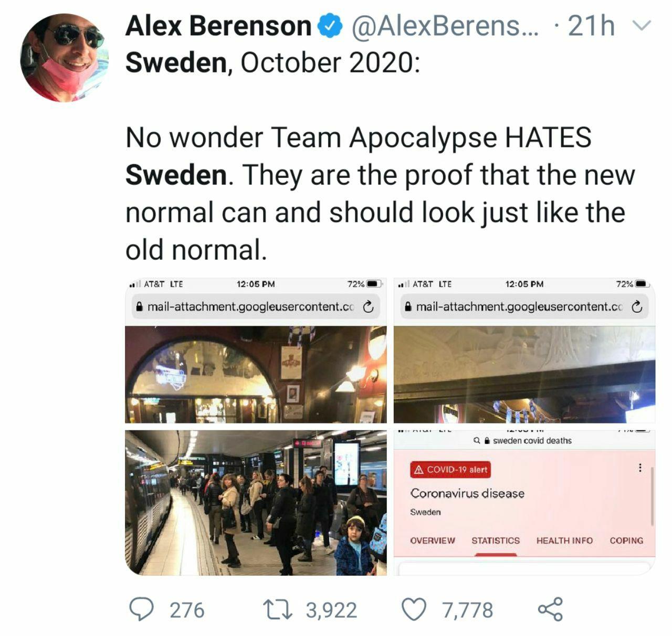Select the COPING tab
672x636 pixels.
coord(626,540)
